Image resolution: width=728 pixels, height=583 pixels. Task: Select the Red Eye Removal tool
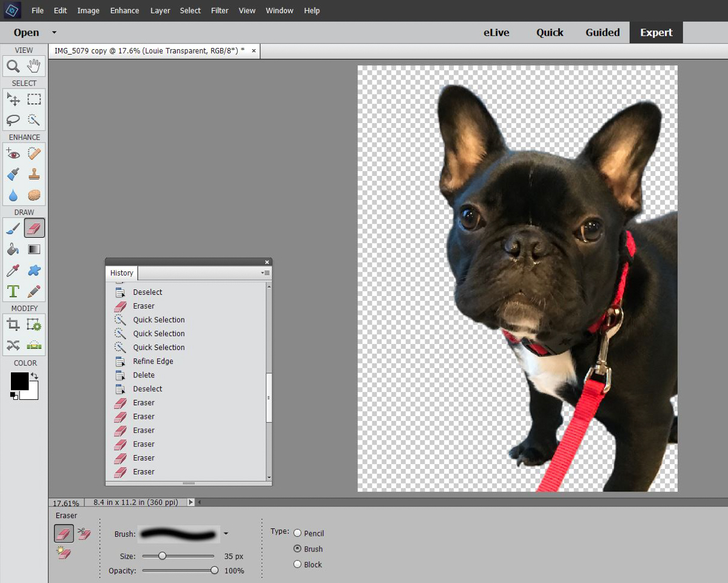click(13, 153)
